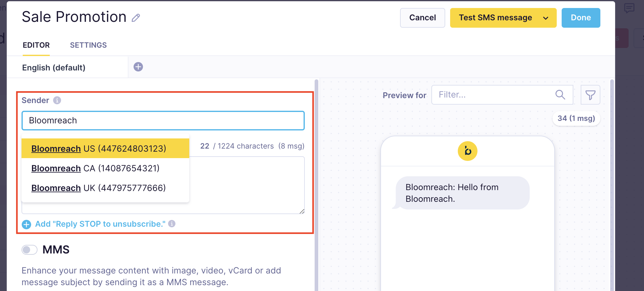Click the Preview for Filter field
Viewport: 644px width, 291px height.
tap(502, 95)
